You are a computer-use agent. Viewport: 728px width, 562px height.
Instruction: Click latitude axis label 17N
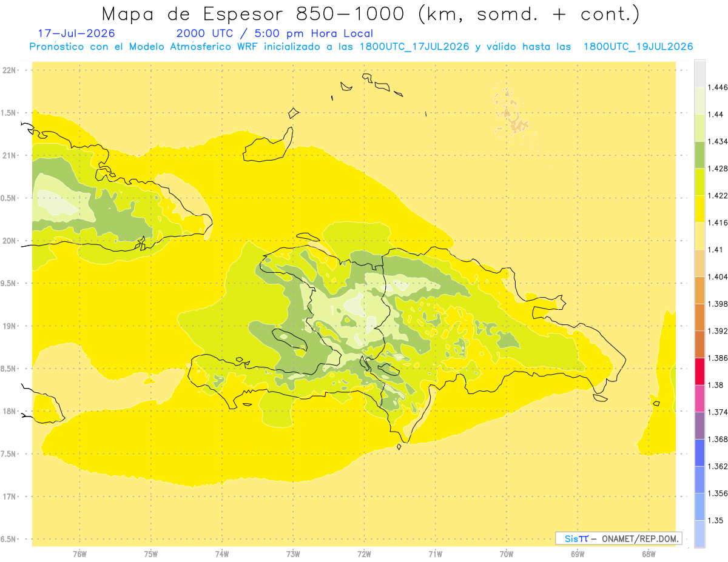coord(10,497)
